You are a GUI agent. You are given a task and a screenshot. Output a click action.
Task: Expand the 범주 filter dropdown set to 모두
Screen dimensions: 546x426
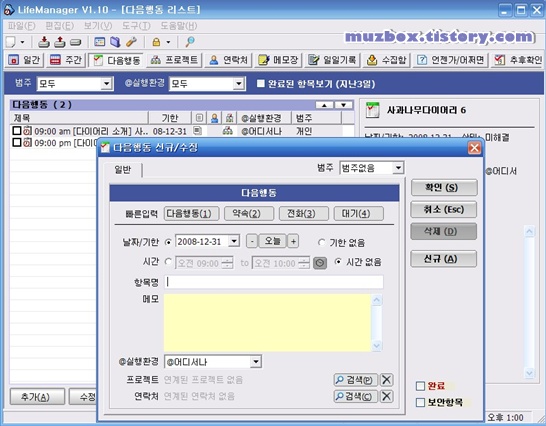point(106,84)
